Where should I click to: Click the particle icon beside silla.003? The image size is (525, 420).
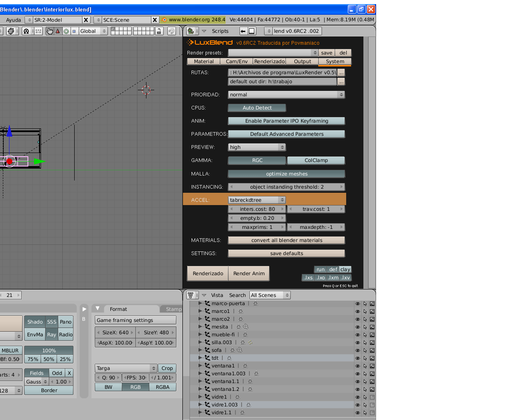pos(250,342)
